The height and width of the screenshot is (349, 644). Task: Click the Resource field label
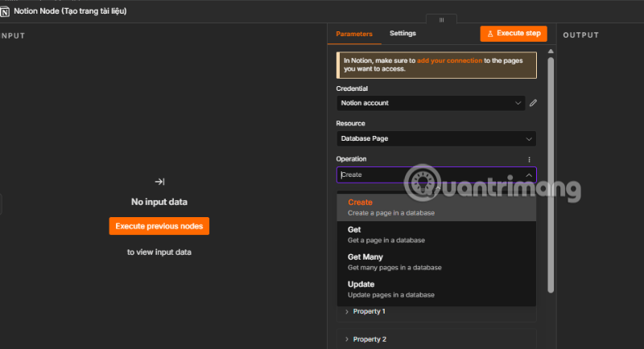[350, 124]
